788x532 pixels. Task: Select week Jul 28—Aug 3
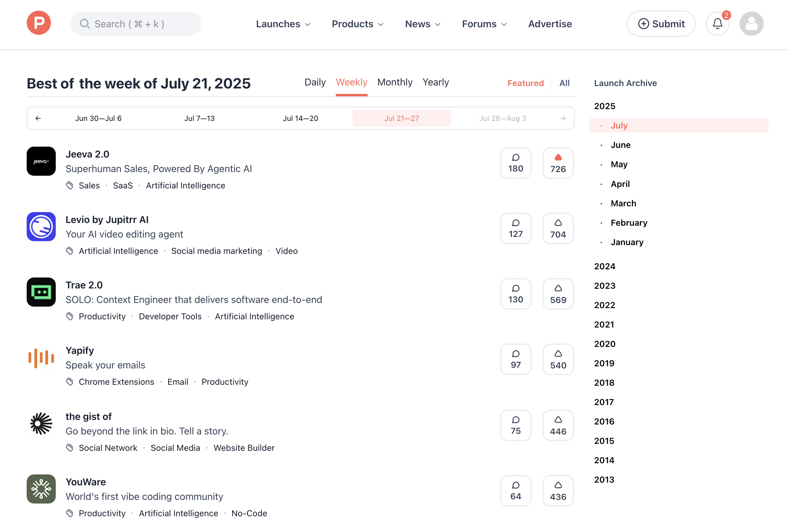click(x=503, y=118)
